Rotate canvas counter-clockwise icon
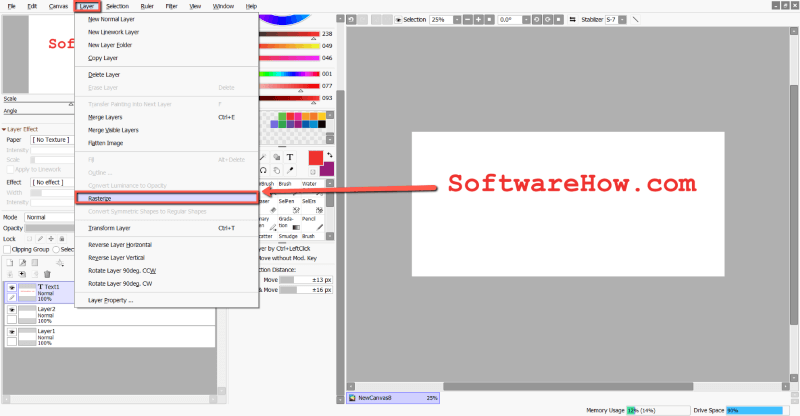This screenshot has height=416, width=800. pos(537,19)
